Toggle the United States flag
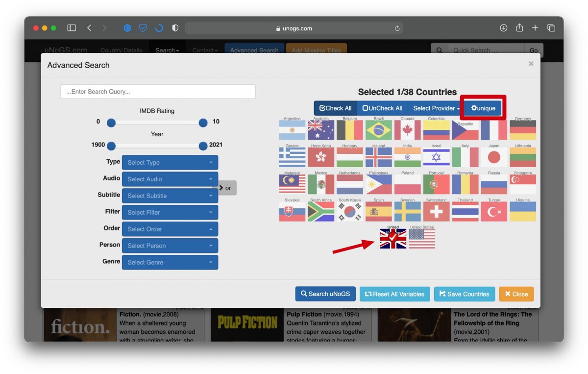 [x=422, y=239]
